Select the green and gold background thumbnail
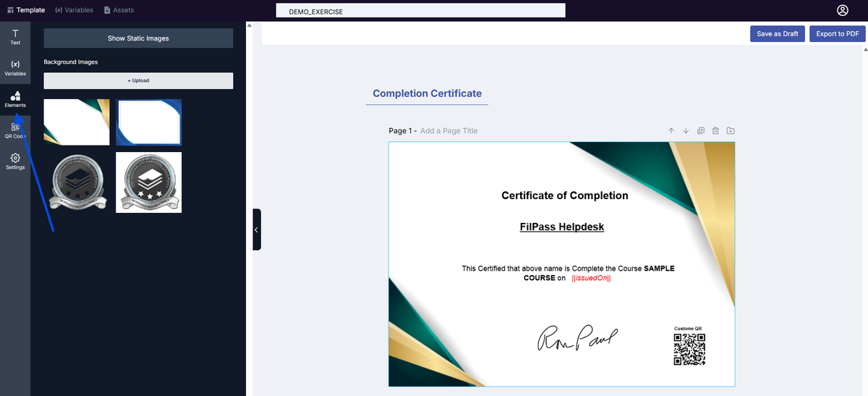Viewport: 868px width, 396px height. [77, 122]
